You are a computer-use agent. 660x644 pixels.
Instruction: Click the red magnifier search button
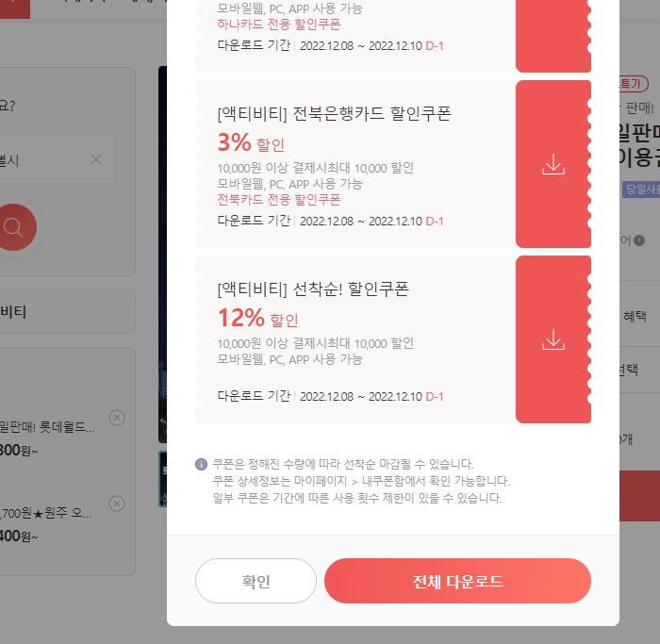(16, 227)
